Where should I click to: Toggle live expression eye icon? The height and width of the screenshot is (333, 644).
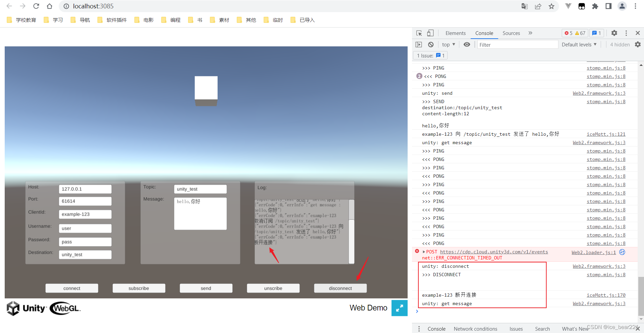(466, 44)
